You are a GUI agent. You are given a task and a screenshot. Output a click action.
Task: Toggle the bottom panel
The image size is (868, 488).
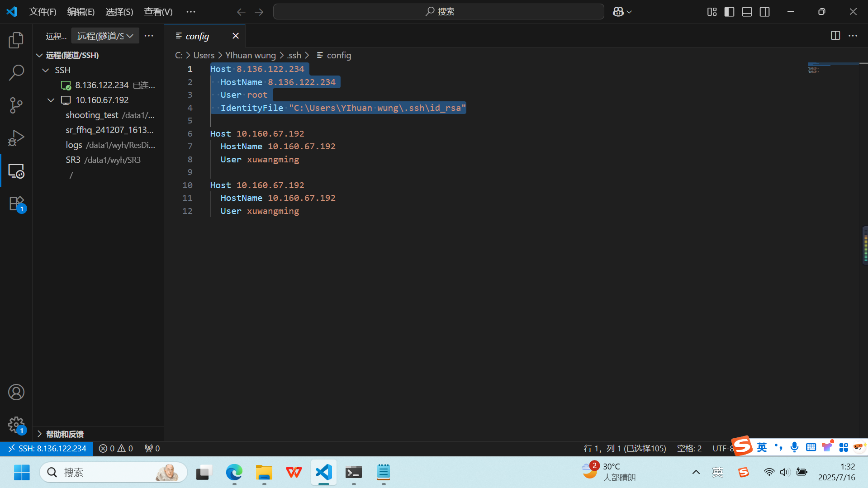[x=747, y=11]
